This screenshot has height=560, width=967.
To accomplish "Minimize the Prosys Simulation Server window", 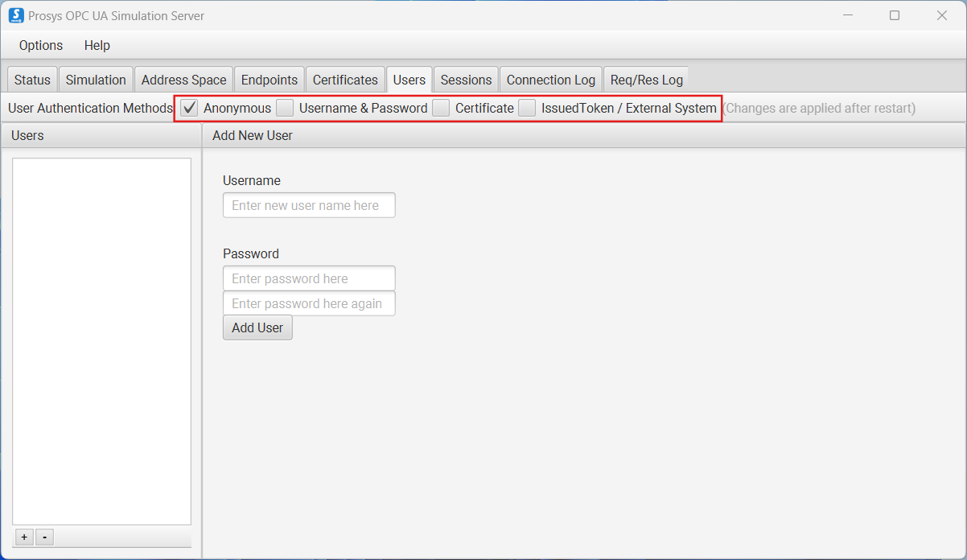I will click(847, 15).
